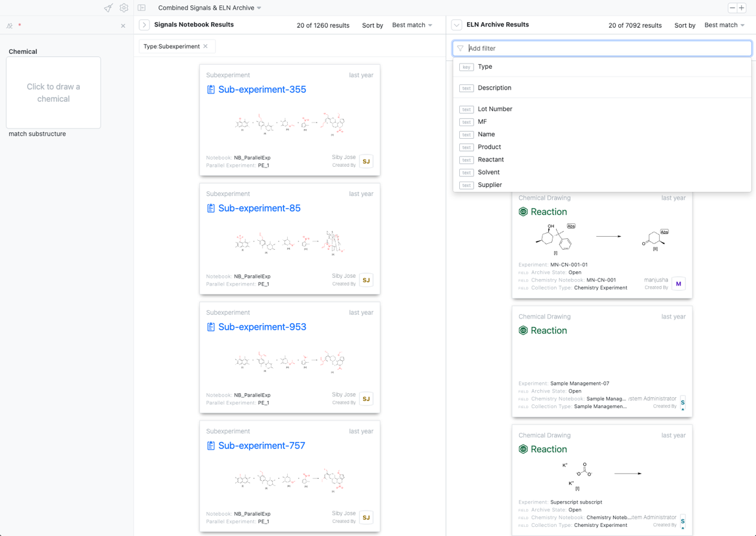The width and height of the screenshot is (756, 536).
Task: Click the M avatar for manjusha
Action: point(678,284)
